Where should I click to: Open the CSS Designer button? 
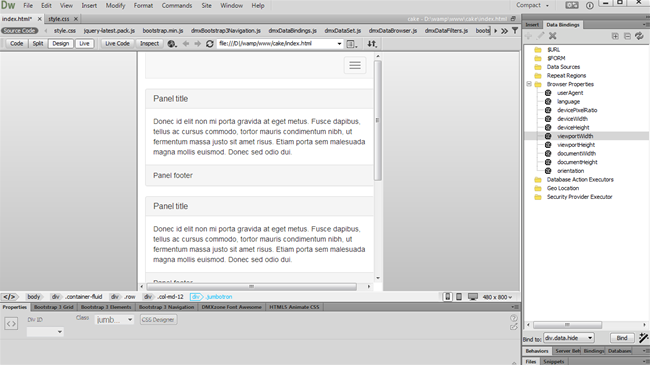[x=158, y=320]
